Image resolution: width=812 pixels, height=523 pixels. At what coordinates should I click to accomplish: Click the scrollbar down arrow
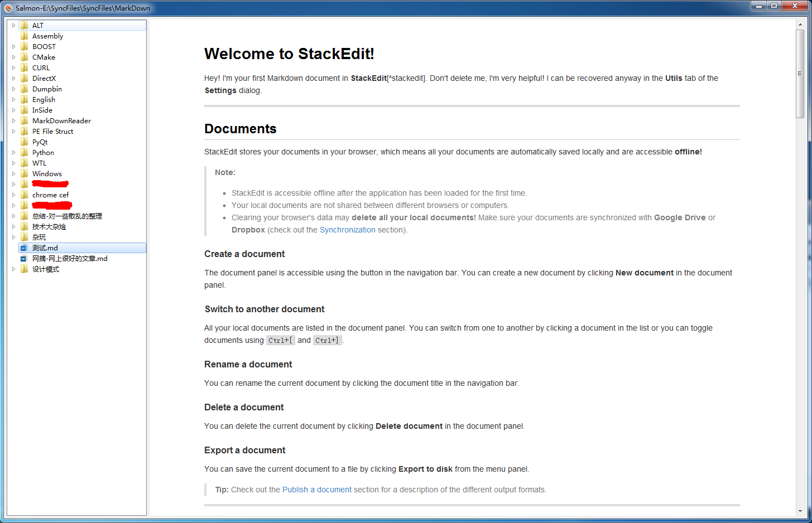(800, 511)
